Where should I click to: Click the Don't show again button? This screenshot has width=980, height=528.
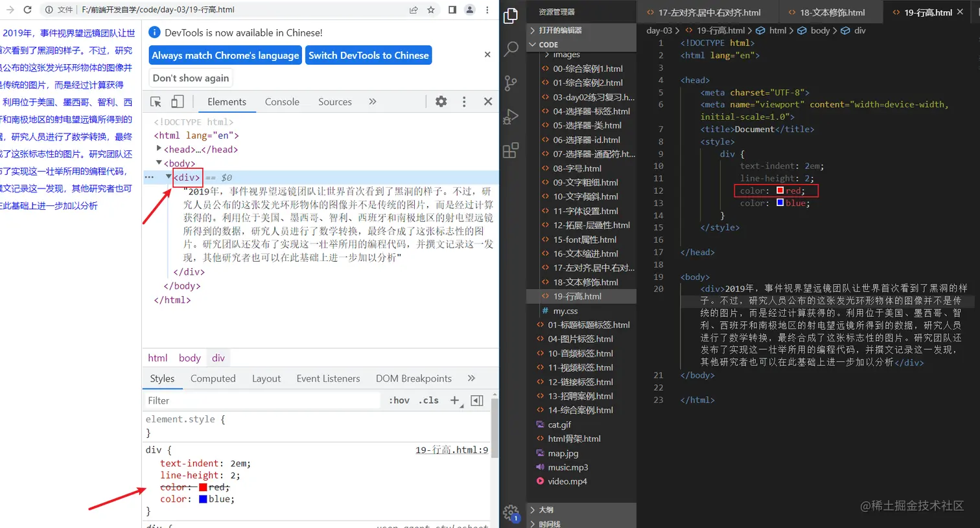[x=191, y=78]
